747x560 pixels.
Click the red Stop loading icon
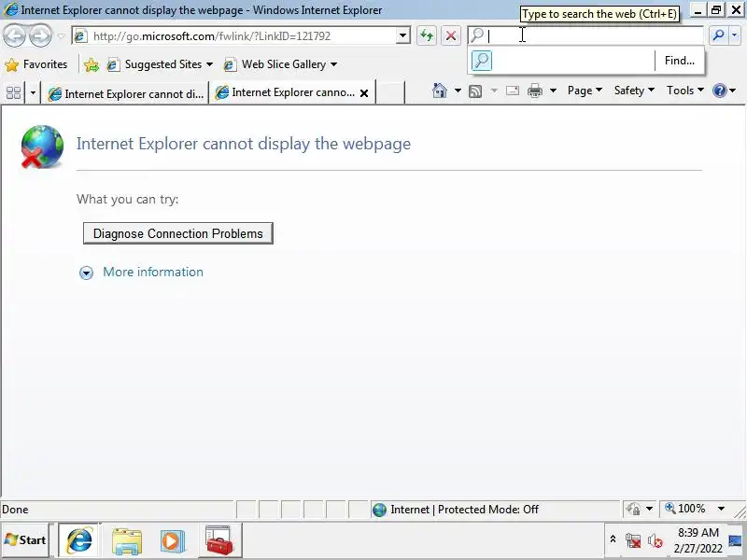pyautogui.click(x=451, y=35)
